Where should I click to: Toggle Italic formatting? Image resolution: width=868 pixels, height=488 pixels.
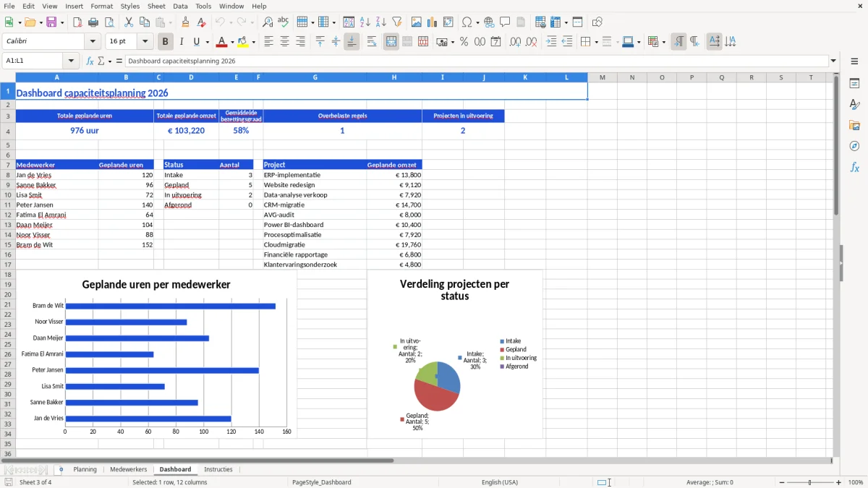tap(182, 42)
